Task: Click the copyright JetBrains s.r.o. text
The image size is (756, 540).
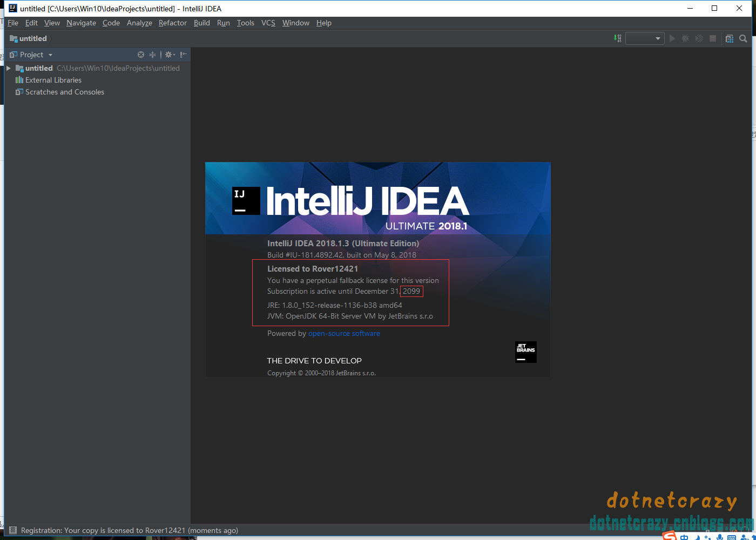Action: pyautogui.click(x=321, y=373)
